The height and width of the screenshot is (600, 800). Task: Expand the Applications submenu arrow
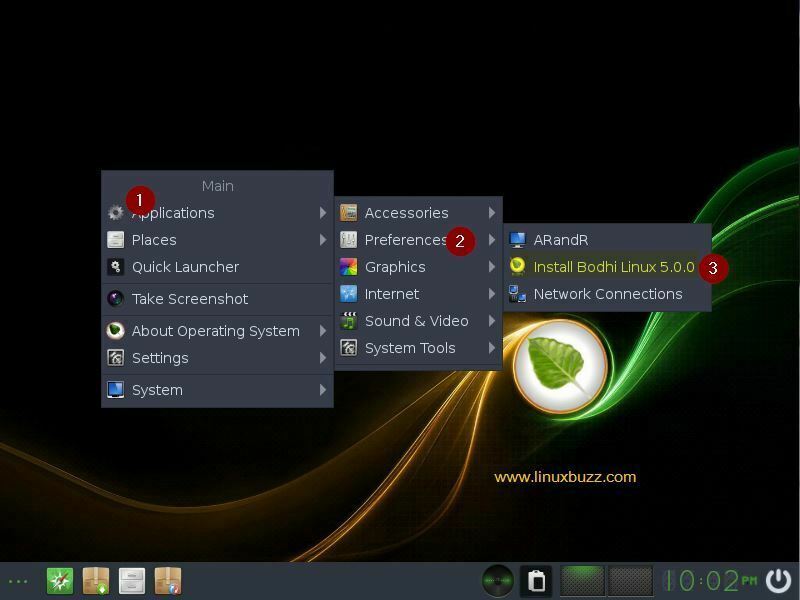(x=322, y=213)
